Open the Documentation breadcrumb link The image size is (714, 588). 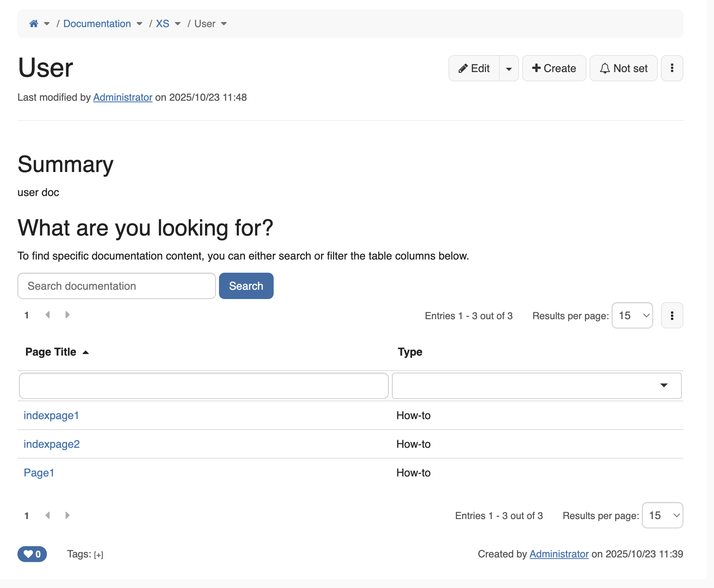pos(97,24)
